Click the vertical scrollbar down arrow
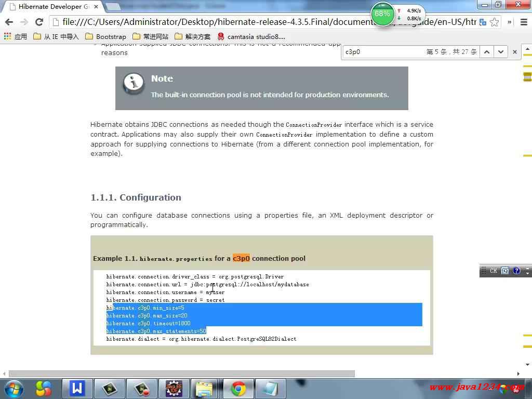The image size is (532, 399). point(527,365)
